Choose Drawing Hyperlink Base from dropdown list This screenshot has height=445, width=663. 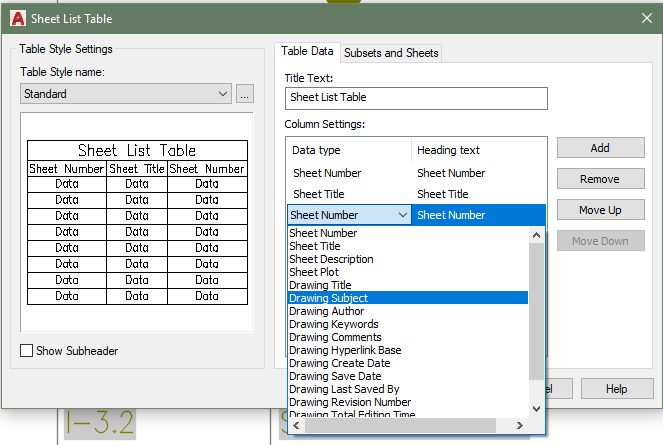point(408,350)
